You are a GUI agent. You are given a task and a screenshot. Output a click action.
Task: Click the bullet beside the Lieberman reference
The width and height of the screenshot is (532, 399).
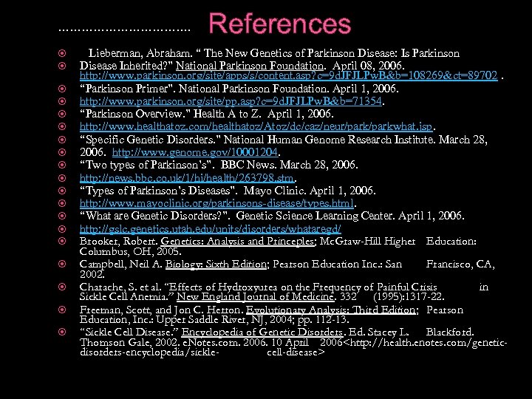pos(62,53)
